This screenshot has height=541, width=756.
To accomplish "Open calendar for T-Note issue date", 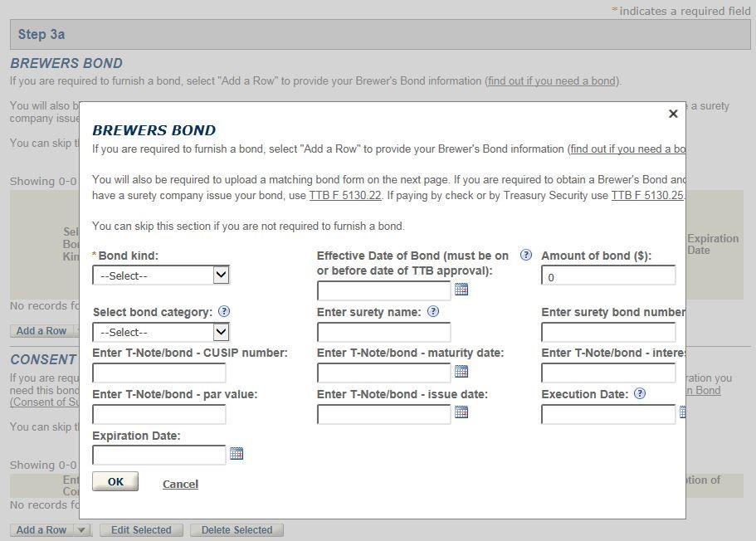I will (x=461, y=412).
